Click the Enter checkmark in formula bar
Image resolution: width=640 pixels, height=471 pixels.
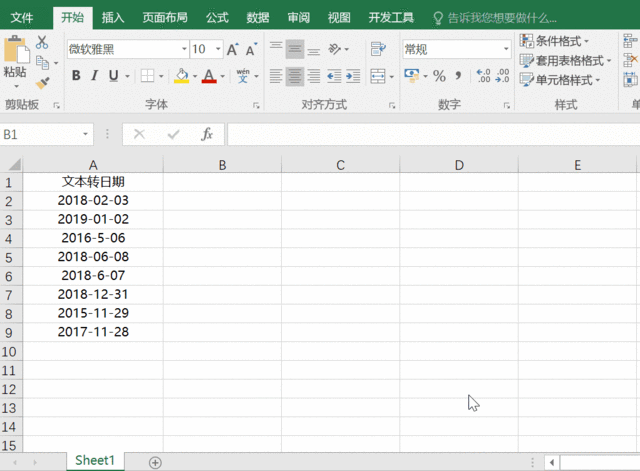173,134
